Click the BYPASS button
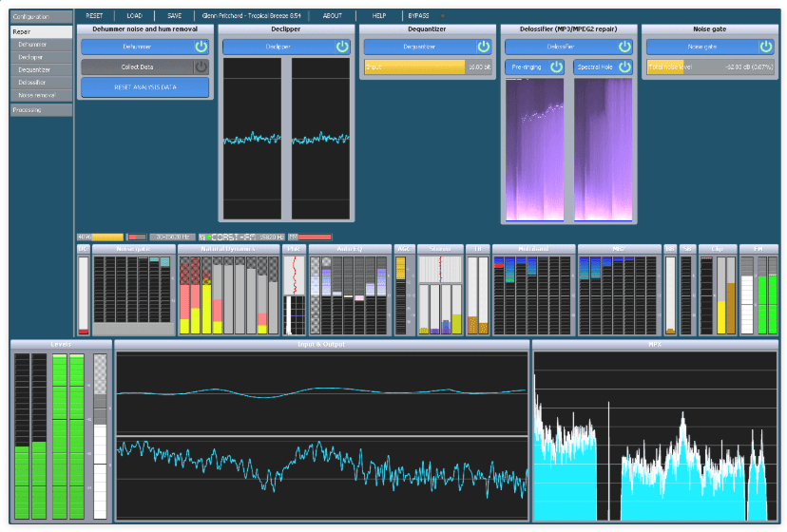Screen dimensions: 787x532 point(418,16)
